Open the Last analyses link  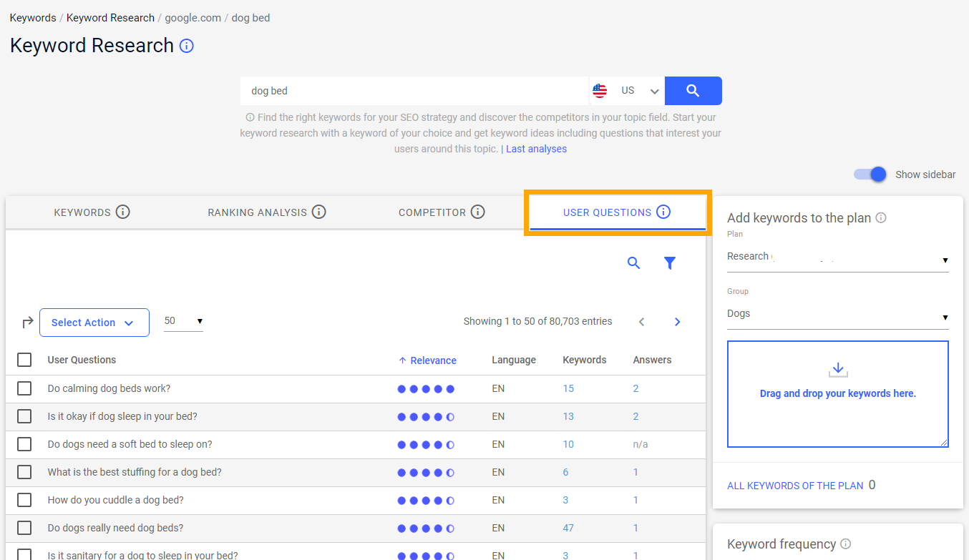click(536, 149)
